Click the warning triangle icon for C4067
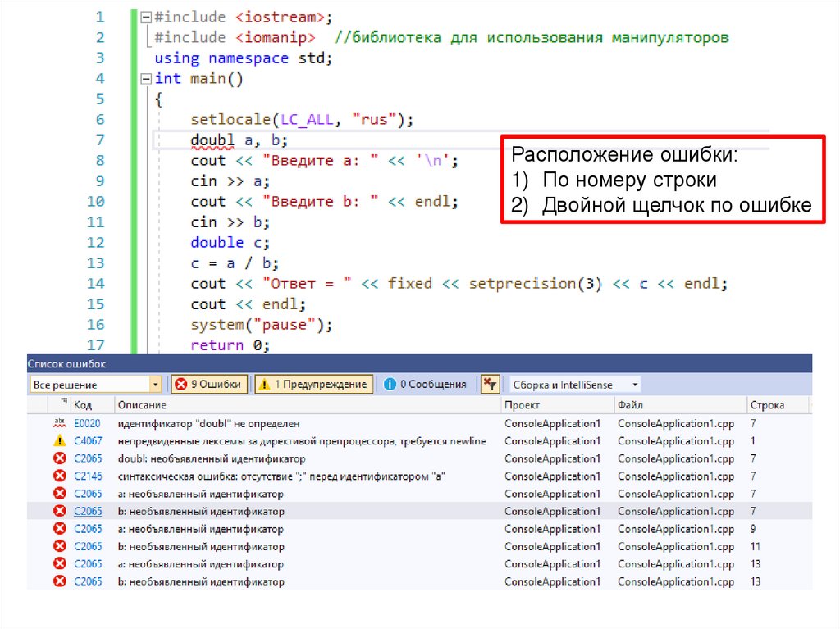840x629 pixels. click(x=59, y=441)
